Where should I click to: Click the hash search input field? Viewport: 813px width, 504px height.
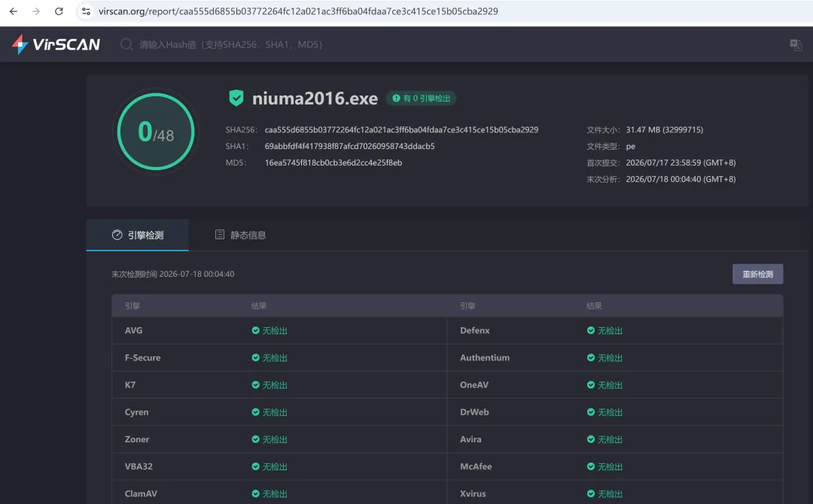[x=231, y=44]
